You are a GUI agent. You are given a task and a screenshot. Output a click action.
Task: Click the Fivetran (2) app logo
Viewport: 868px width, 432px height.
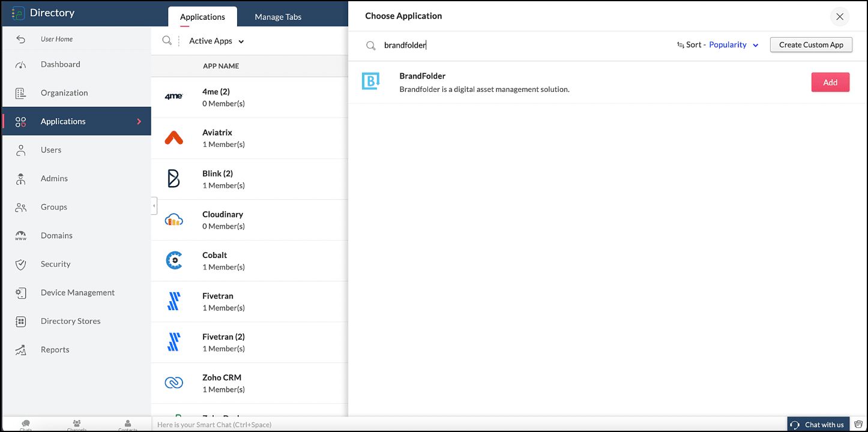(173, 342)
